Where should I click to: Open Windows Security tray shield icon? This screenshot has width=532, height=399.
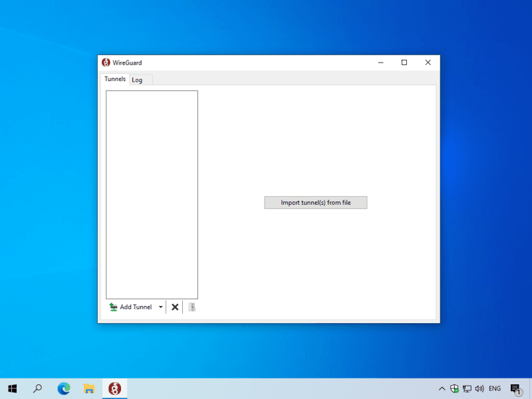point(455,388)
